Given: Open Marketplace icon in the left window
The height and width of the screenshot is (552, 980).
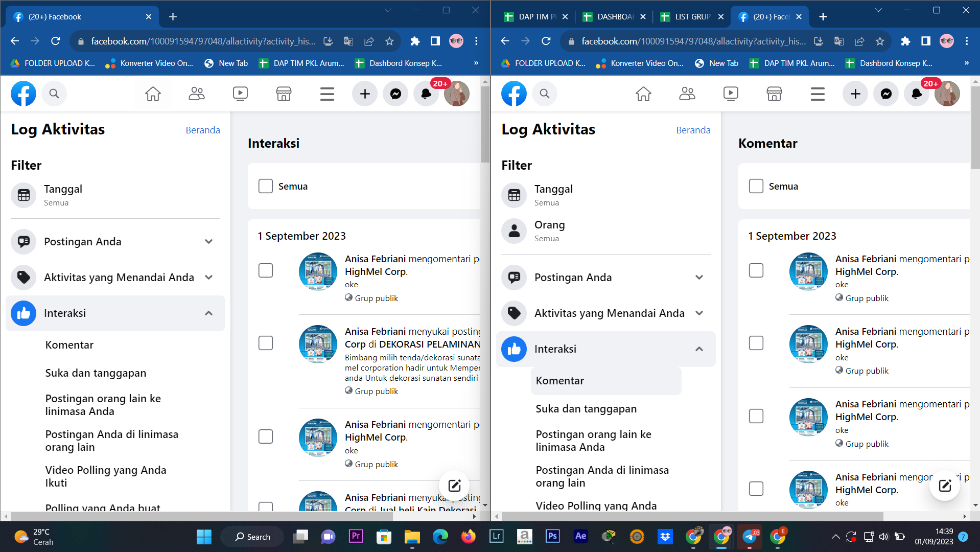Looking at the screenshot, I should [284, 94].
